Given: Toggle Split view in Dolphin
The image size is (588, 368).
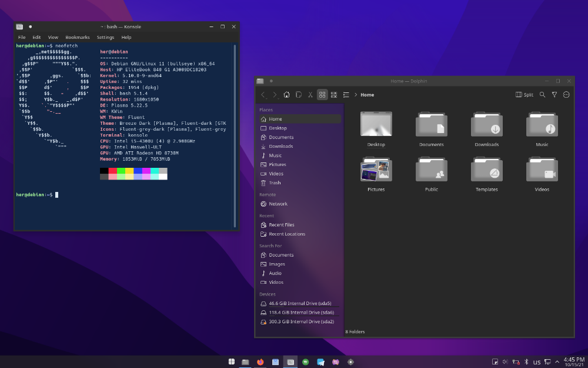Looking at the screenshot, I should 524,95.
